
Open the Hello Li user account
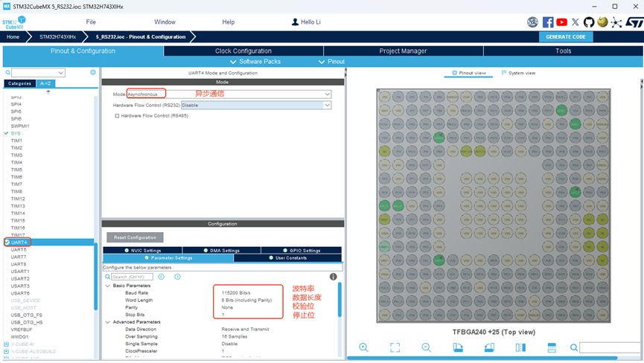[306, 22]
